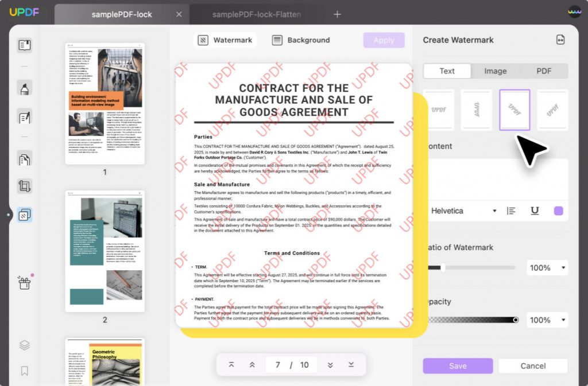Open the Opacity percentage dropdown
588x386 pixels.
547,320
